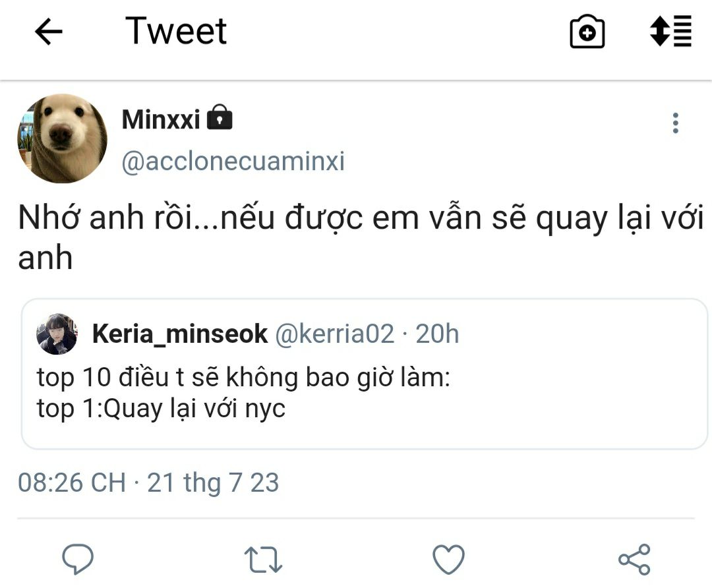This screenshot has width=712, height=588.
Task: Tap the @kerria02 handle
Action: tap(334, 334)
